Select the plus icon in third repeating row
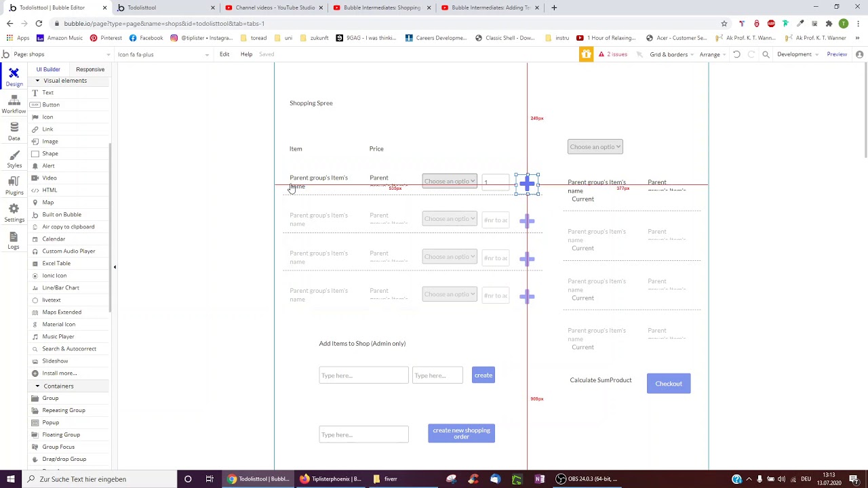868x488 pixels. click(x=527, y=258)
